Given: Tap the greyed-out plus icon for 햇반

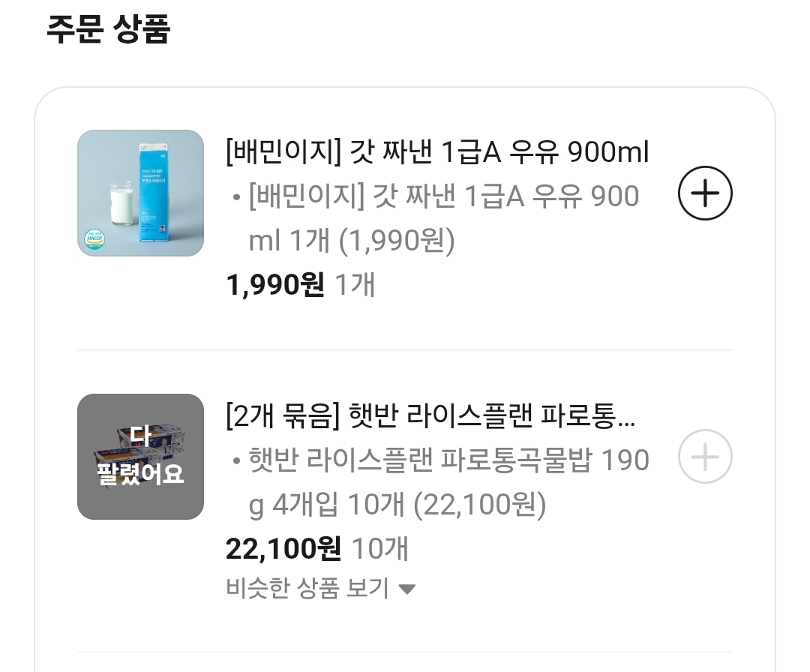Looking at the screenshot, I should [x=705, y=457].
